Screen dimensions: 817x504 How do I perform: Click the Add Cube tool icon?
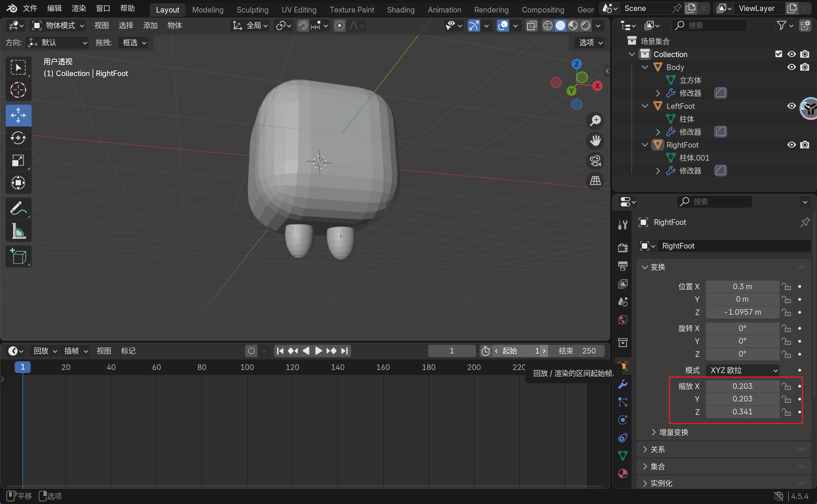coord(18,256)
